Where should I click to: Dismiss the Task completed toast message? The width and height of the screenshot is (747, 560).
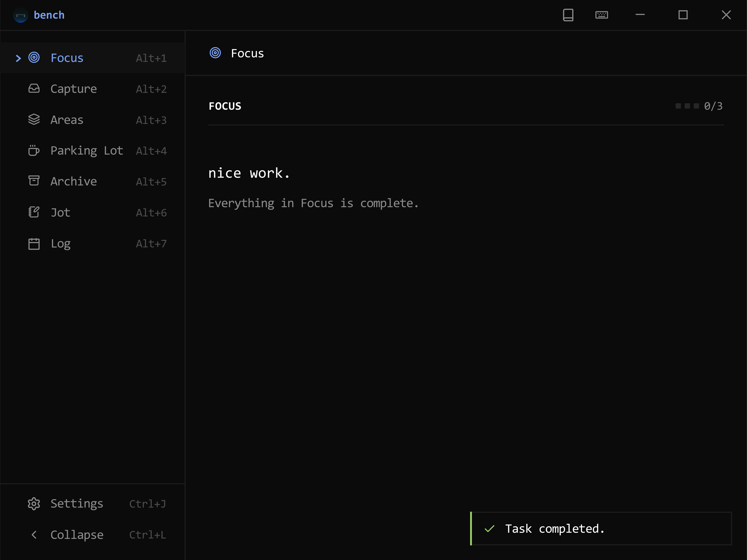[x=601, y=529]
